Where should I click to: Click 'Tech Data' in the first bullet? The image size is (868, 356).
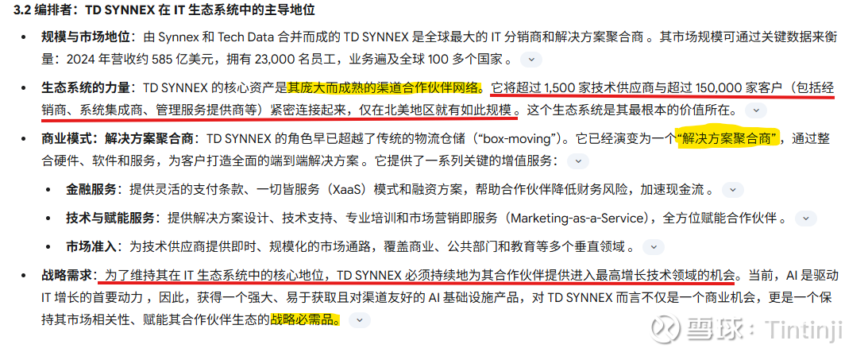244,37
